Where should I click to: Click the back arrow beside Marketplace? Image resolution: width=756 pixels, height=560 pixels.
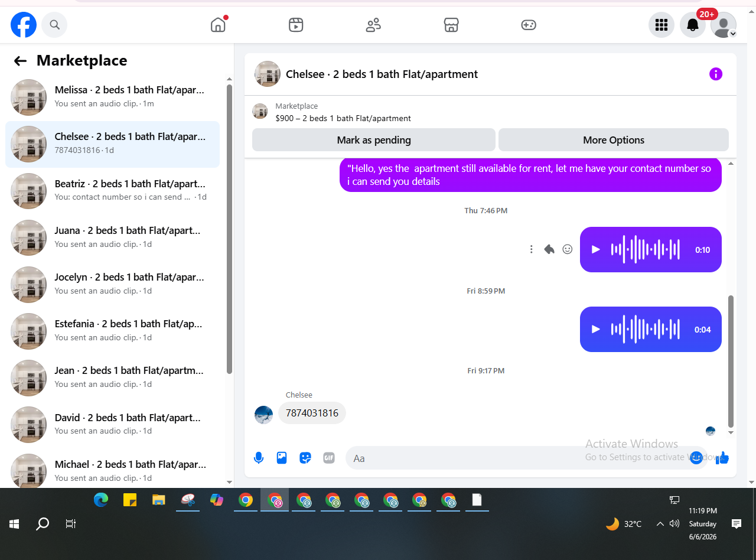coord(21,61)
